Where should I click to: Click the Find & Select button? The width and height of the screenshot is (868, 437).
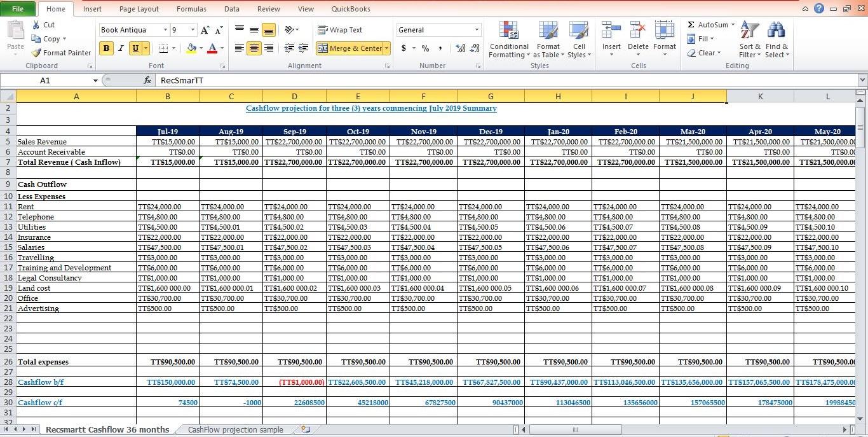click(776, 39)
